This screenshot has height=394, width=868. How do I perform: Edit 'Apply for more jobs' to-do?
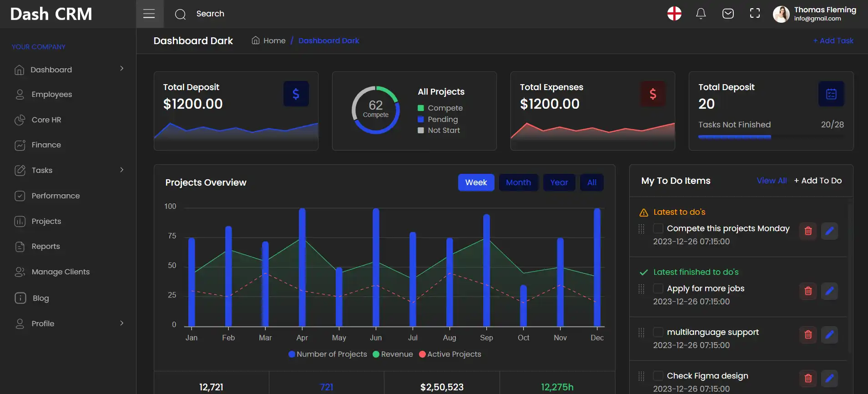click(x=830, y=291)
